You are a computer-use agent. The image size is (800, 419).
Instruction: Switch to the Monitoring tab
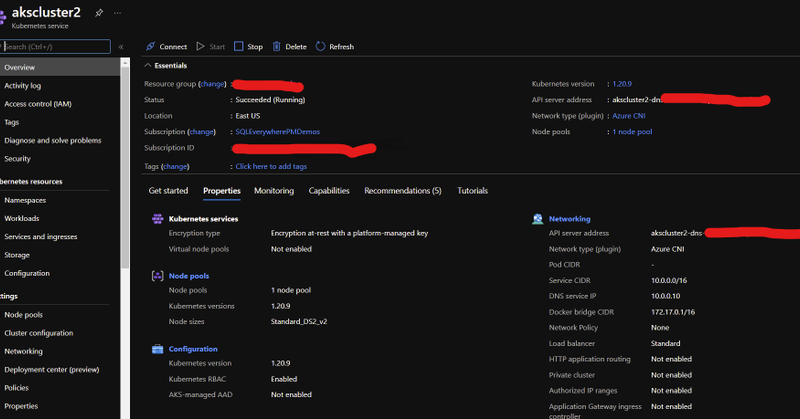pyautogui.click(x=274, y=191)
